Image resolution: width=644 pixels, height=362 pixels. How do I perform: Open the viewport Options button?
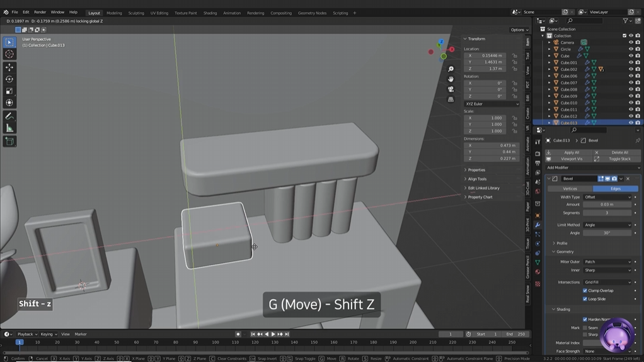click(x=519, y=30)
